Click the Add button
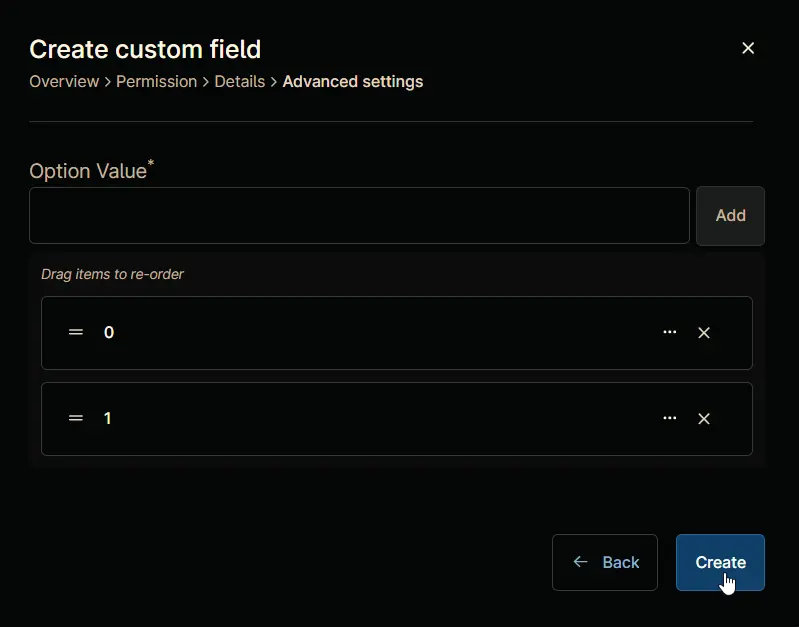Image resolution: width=799 pixels, height=627 pixels. [730, 216]
